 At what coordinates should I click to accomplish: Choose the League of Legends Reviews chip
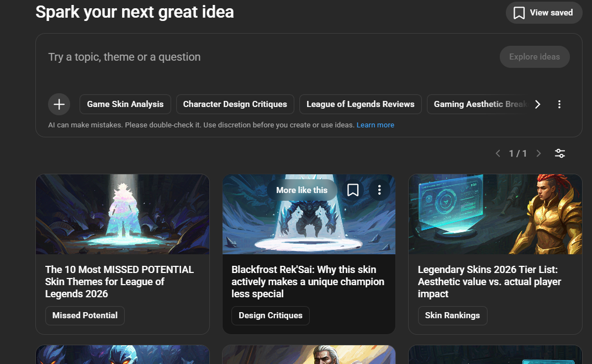360,104
